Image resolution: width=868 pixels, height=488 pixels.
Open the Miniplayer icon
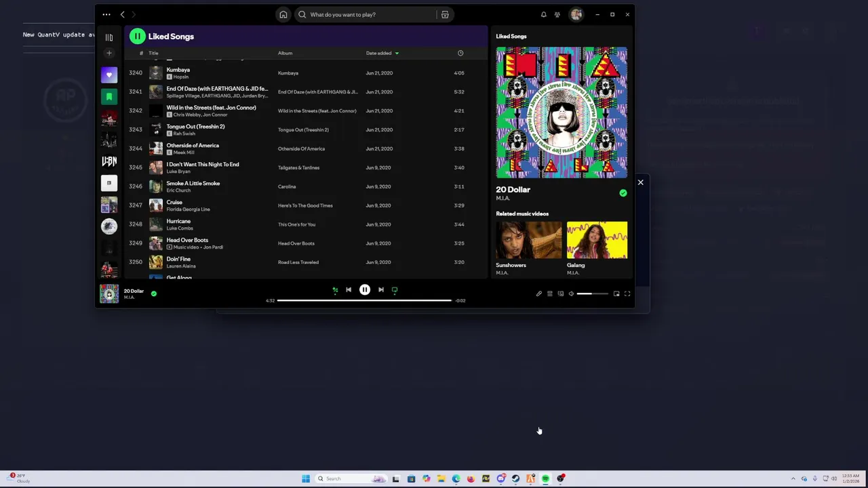616,294
